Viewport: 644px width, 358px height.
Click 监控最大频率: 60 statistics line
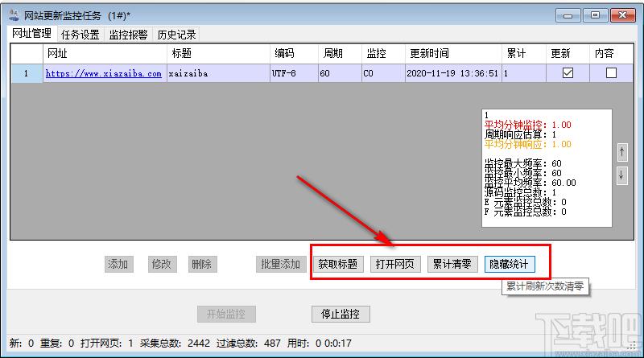point(522,163)
